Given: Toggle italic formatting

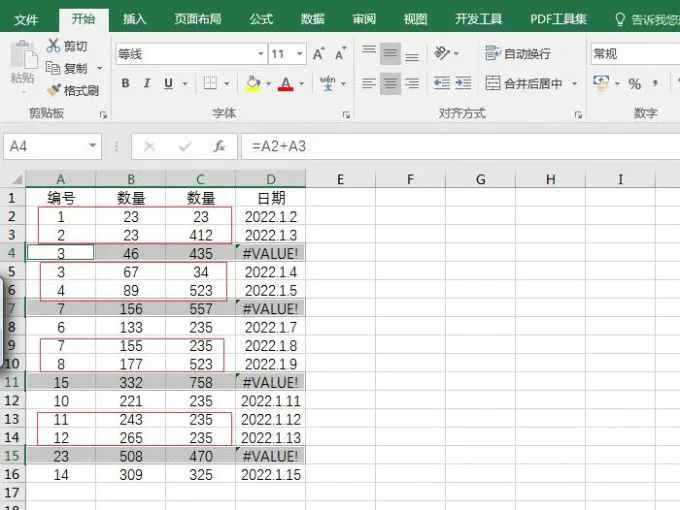Looking at the screenshot, I should coord(147,83).
